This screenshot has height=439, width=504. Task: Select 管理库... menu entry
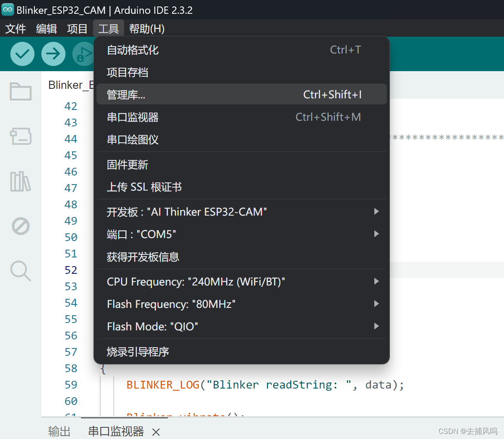(241, 94)
